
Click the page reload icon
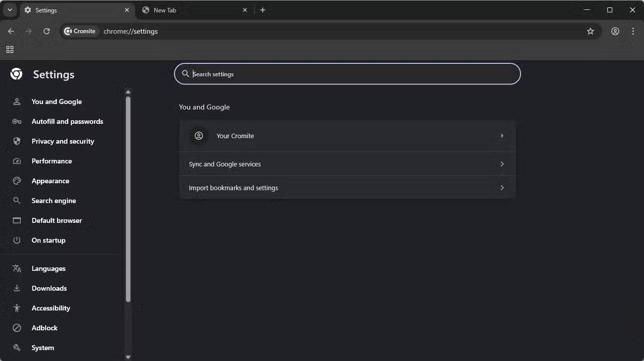point(46,31)
